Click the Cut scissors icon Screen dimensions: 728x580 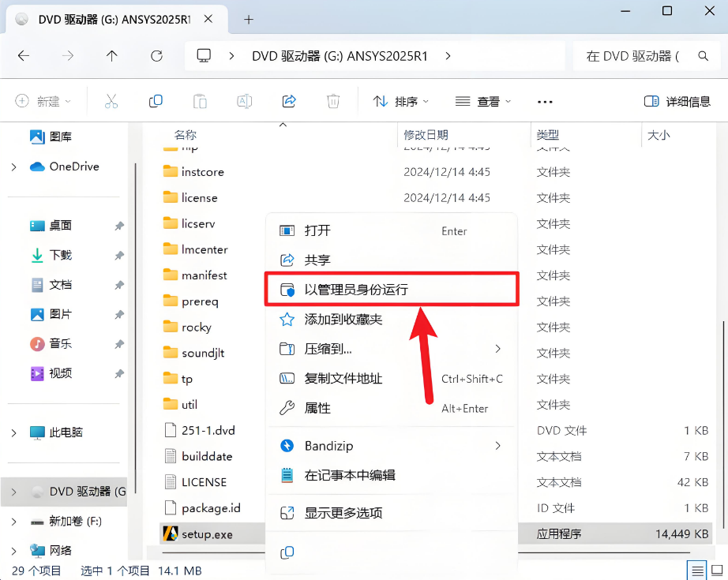[x=111, y=101]
